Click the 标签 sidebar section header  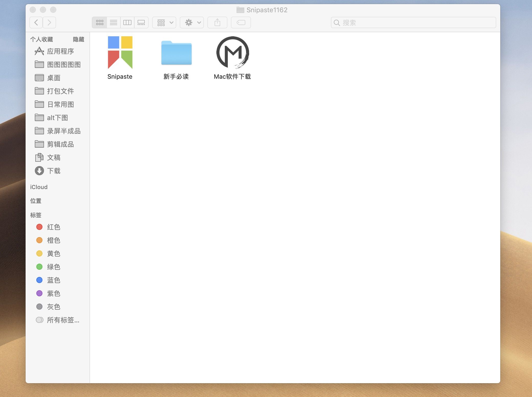click(36, 215)
